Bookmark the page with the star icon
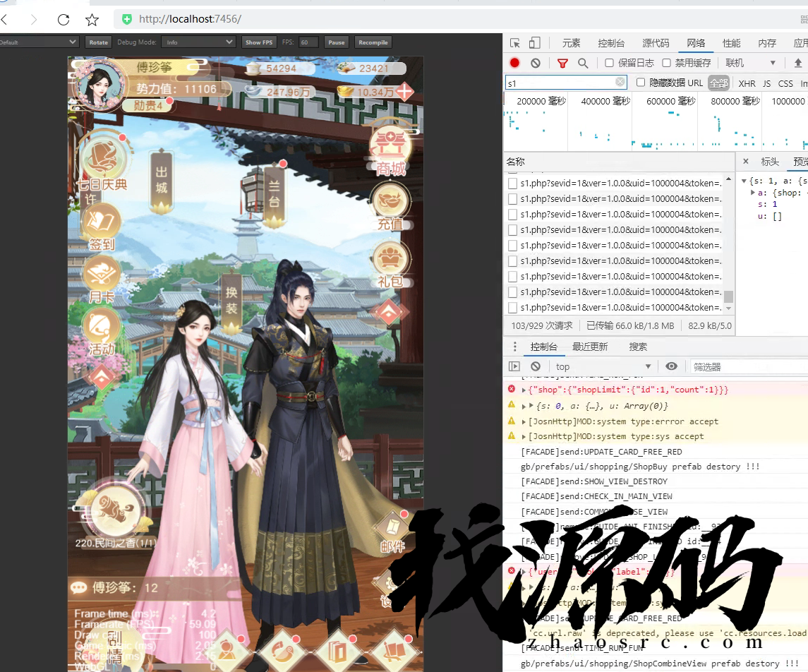The image size is (808, 672). (x=92, y=20)
